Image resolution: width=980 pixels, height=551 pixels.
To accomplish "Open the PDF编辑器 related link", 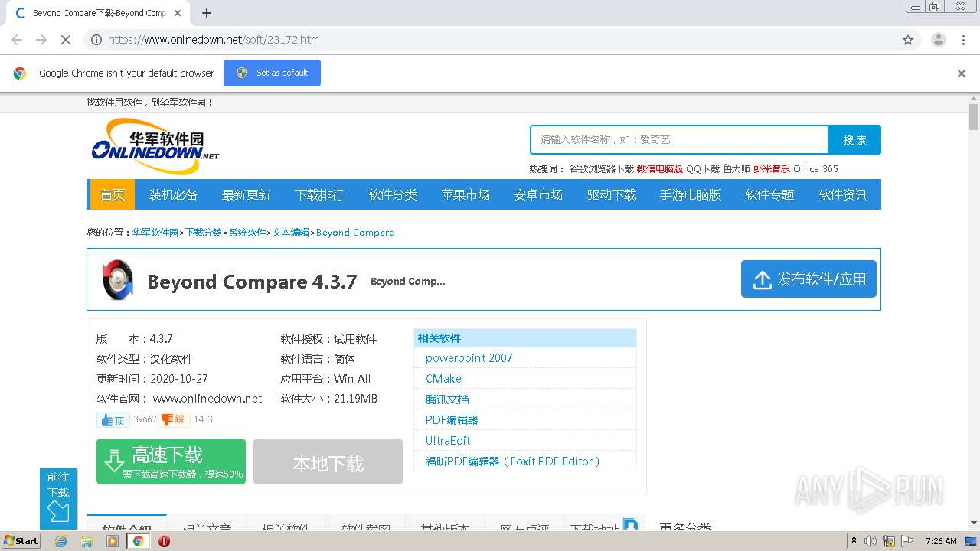I will tap(452, 420).
